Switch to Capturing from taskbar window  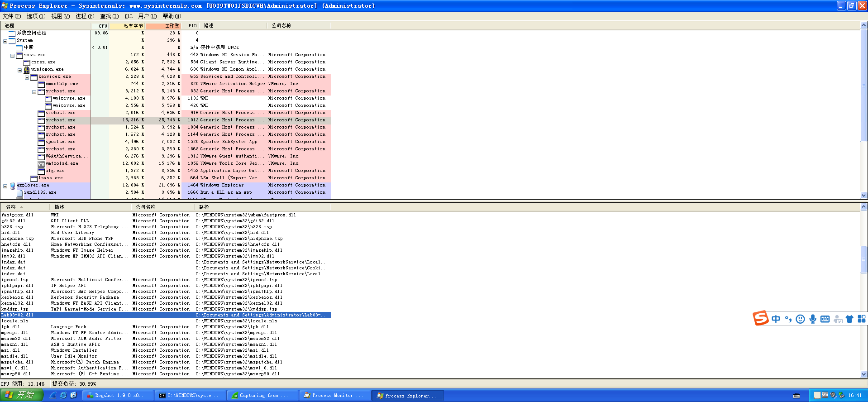click(x=262, y=396)
